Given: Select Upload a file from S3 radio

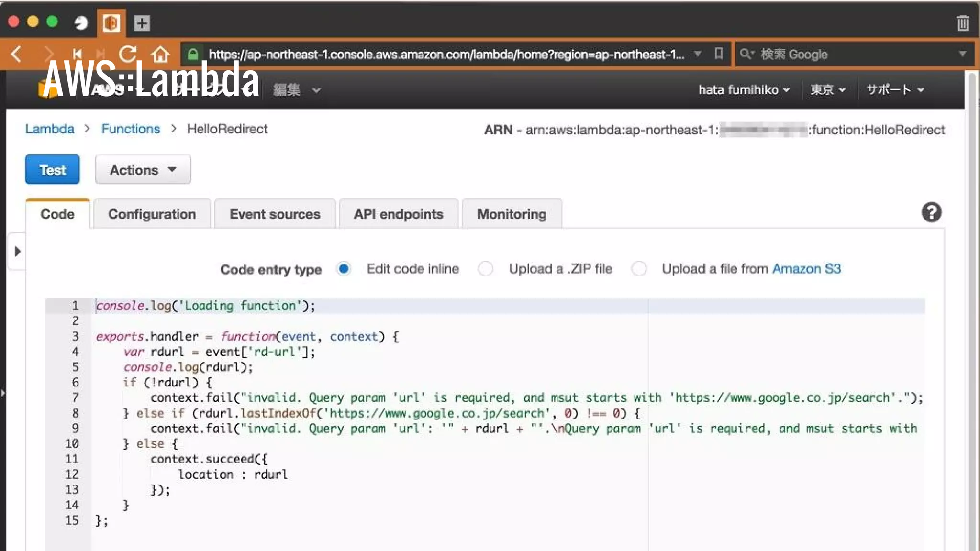Looking at the screenshot, I should click(x=639, y=269).
